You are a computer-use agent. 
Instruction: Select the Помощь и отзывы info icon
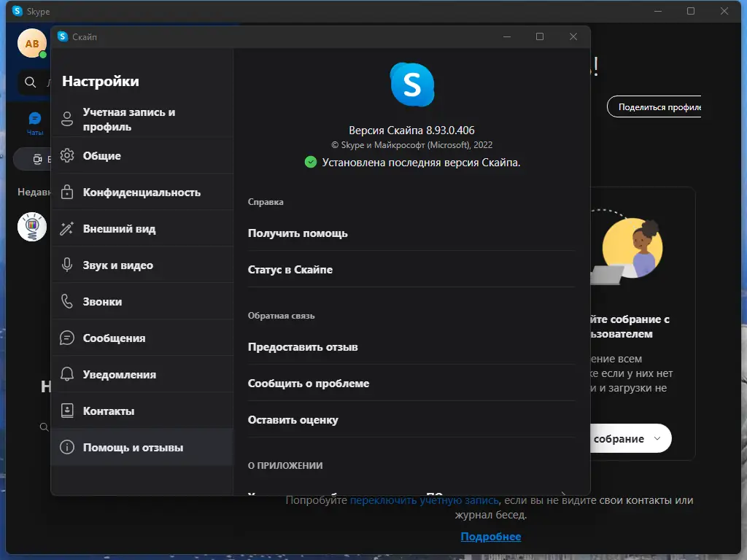66,447
